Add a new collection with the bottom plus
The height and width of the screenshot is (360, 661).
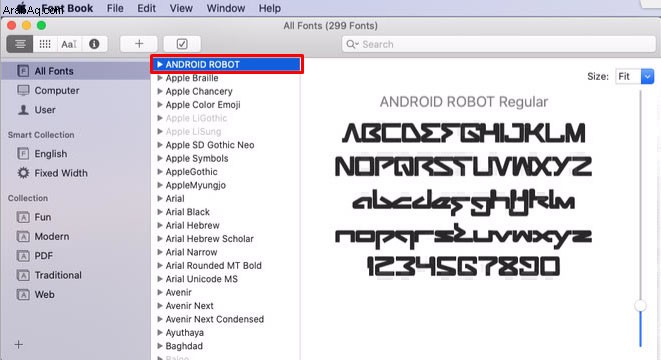(x=19, y=344)
